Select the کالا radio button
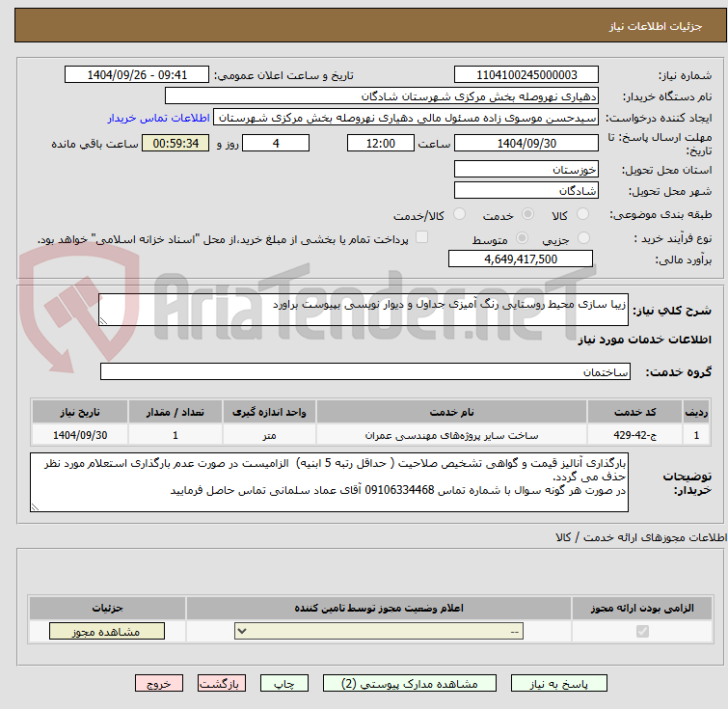This screenshot has height=709, width=728. tap(582, 214)
